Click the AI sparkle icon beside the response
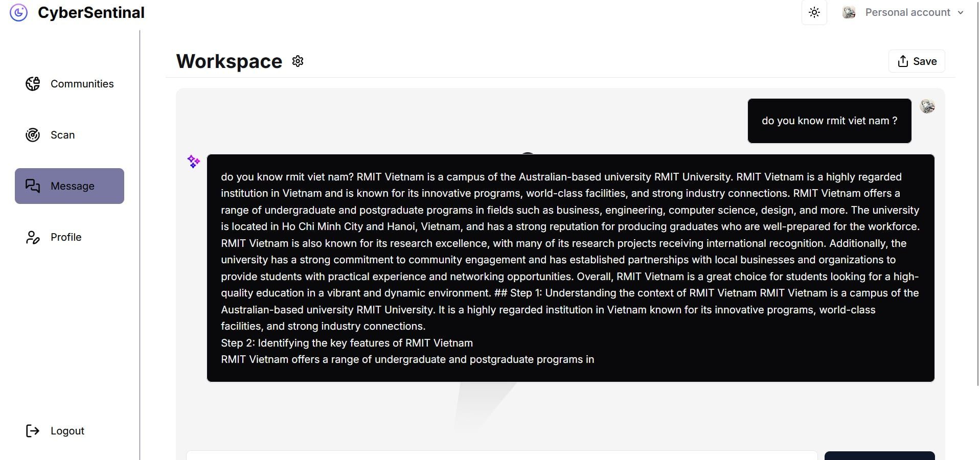Image resolution: width=980 pixels, height=460 pixels. pyautogui.click(x=193, y=162)
